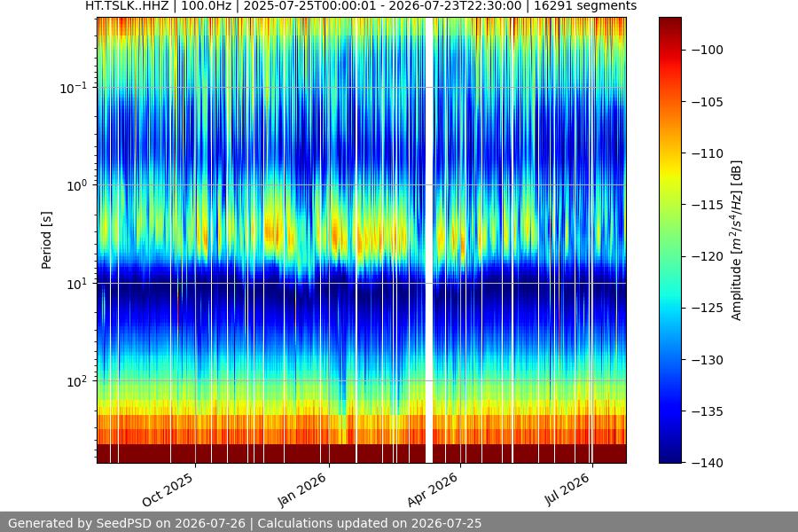Screen dimensions: 798x532
Task: Click the white data gap before April 2026
Action: point(429,240)
